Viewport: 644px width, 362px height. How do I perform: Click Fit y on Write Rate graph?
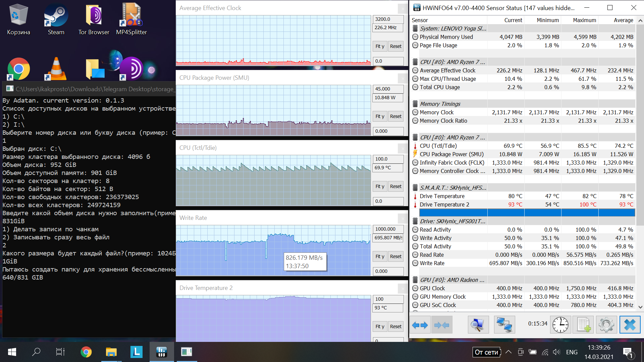point(380,256)
